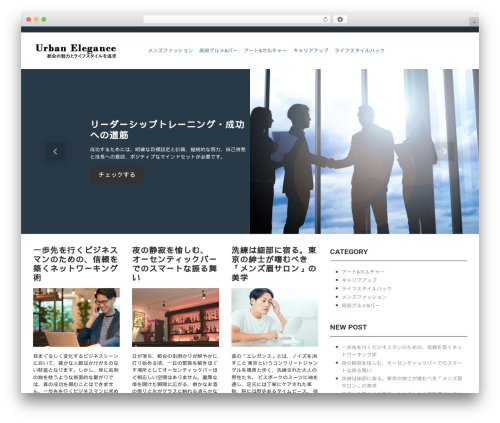Click the business handshake hero image

[x=364, y=151]
